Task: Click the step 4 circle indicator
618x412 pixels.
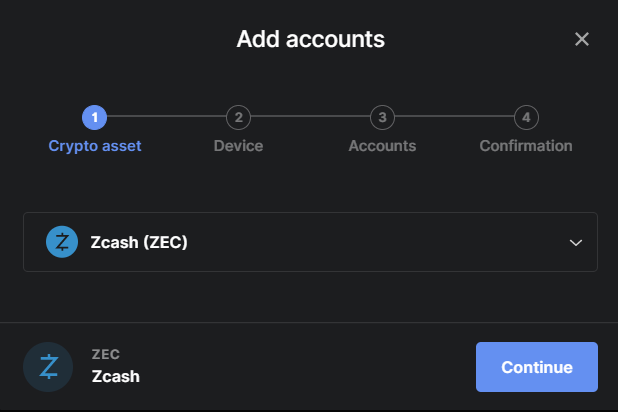Action: (x=526, y=117)
